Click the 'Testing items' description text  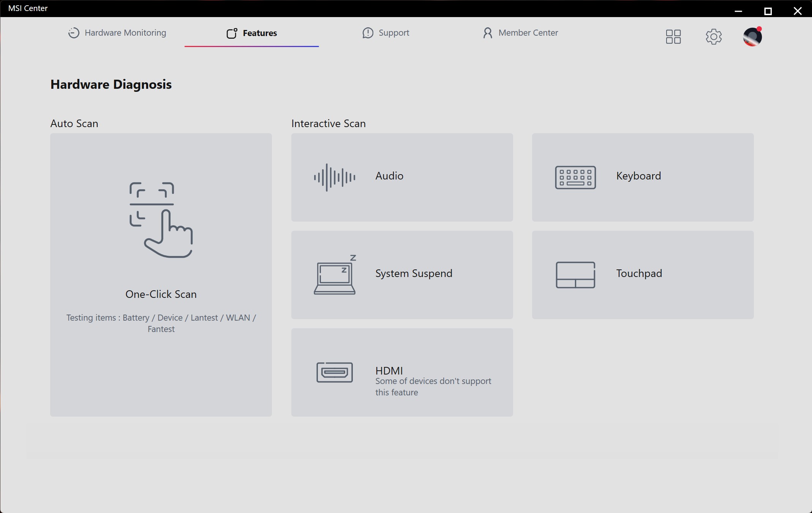coord(161,323)
